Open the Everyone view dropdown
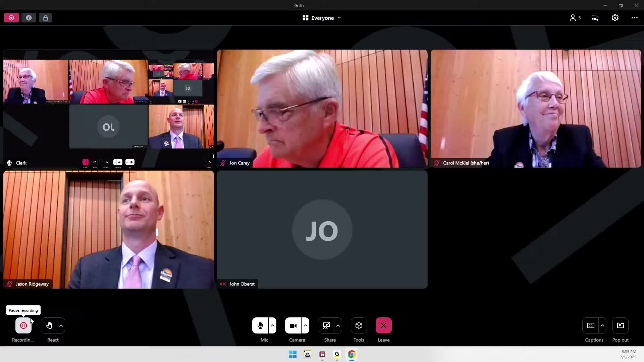The height and width of the screenshot is (362, 644). click(321, 18)
